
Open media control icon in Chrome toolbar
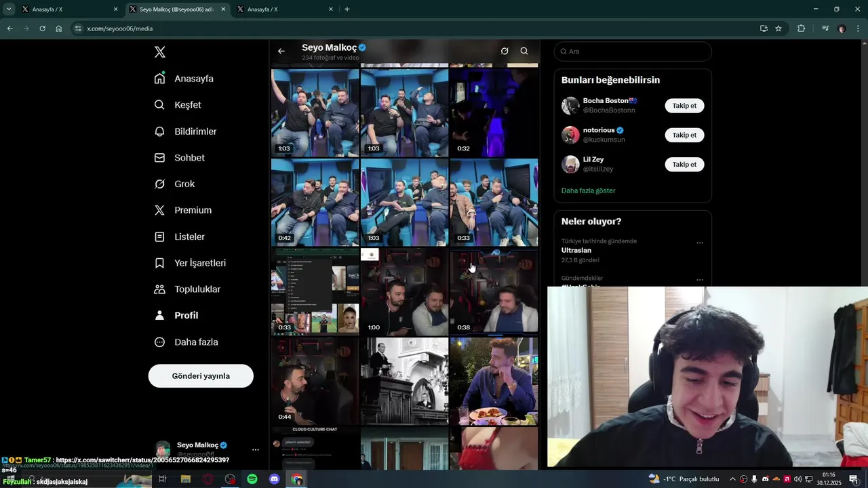point(825,28)
